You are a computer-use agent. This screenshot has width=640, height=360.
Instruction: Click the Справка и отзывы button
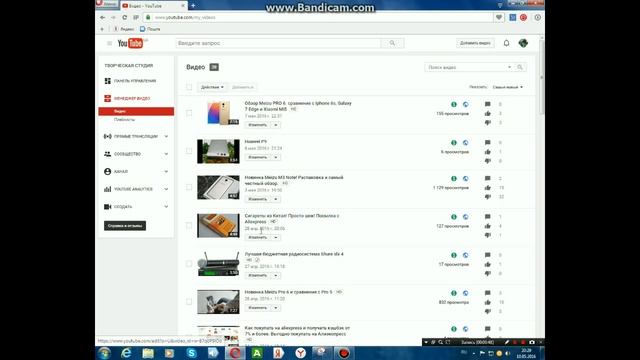125,226
